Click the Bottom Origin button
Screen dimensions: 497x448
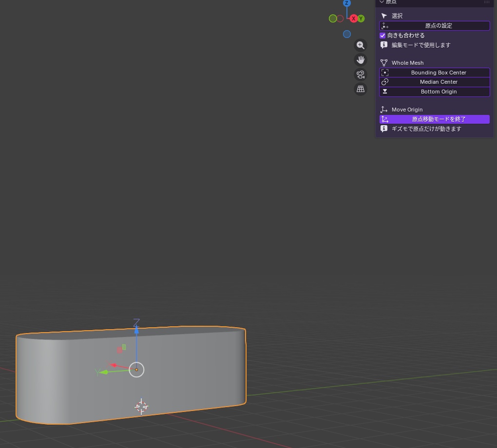[434, 92]
